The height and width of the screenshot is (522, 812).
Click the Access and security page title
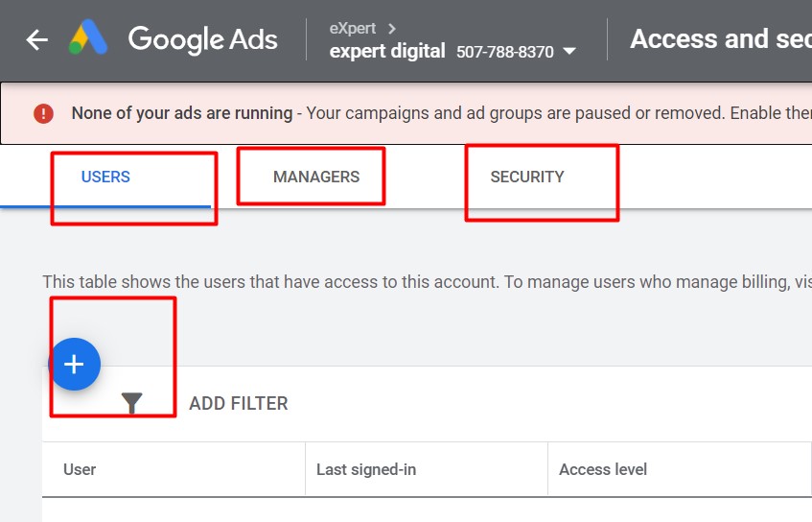pyautogui.click(x=721, y=39)
